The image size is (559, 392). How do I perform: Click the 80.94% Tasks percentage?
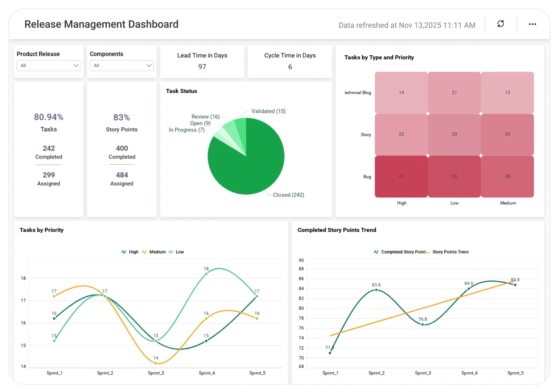coord(49,117)
